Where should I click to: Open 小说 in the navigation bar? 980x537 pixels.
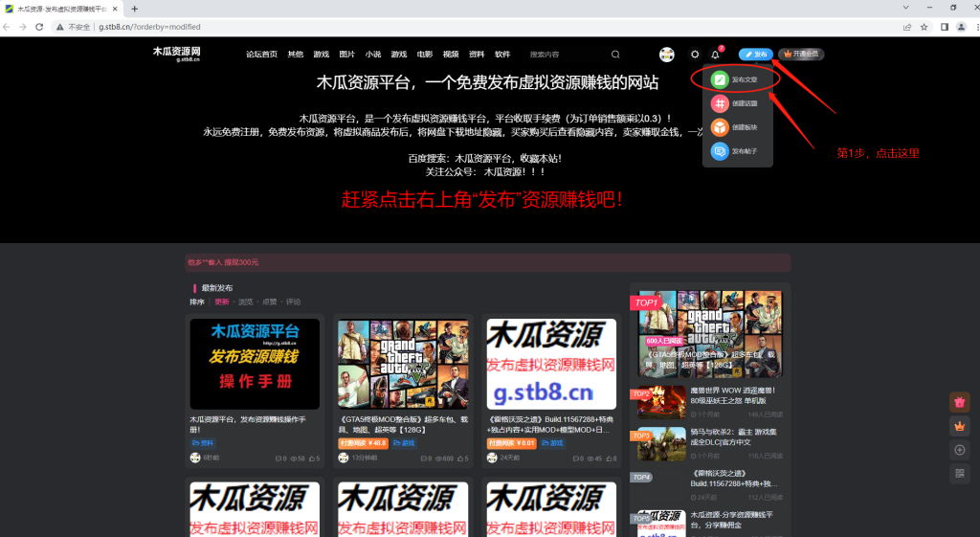click(373, 55)
